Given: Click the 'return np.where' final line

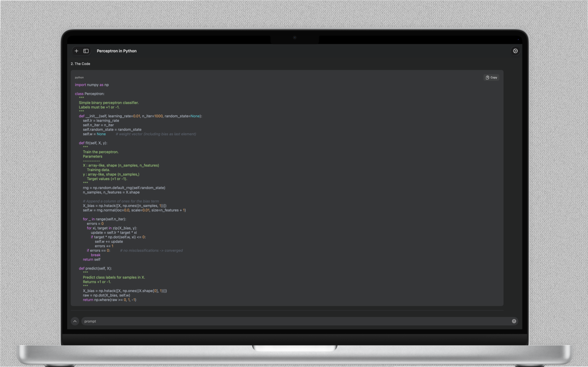Looking at the screenshot, I should (x=109, y=300).
